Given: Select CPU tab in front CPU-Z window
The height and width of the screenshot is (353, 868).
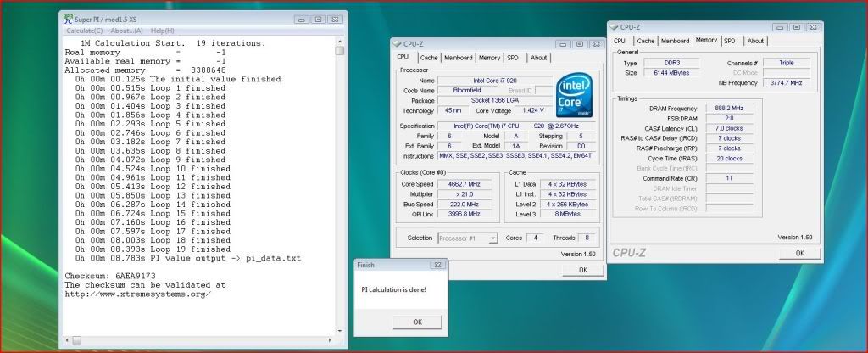Looking at the screenshot, I should coord(403,57).
